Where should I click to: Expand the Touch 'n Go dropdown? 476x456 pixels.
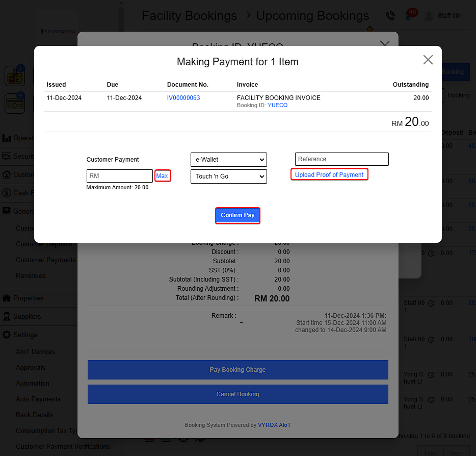[x=228, y=176]
